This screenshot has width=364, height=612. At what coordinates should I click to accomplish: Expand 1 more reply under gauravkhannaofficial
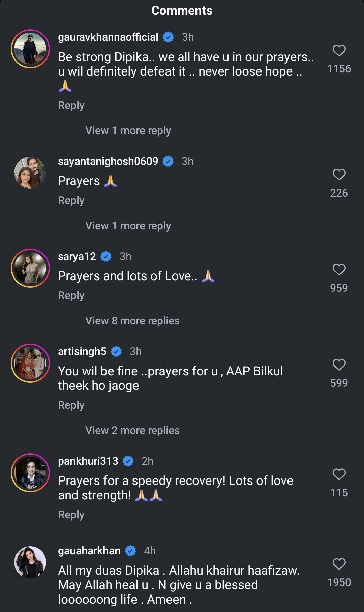click(x=128, y=131)
